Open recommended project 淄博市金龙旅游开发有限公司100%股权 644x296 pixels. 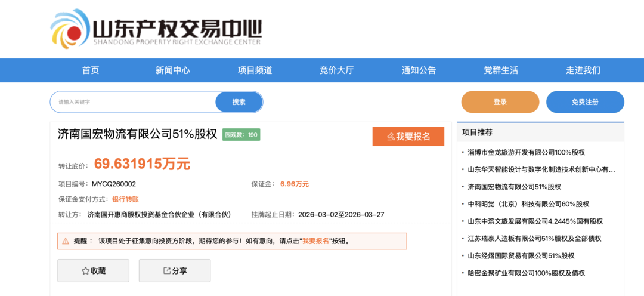point(526,153)
